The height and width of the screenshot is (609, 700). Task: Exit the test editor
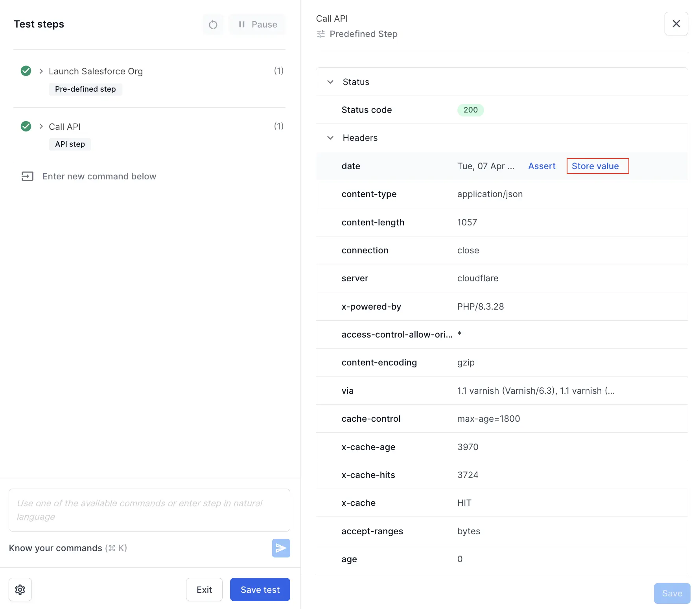204,589
